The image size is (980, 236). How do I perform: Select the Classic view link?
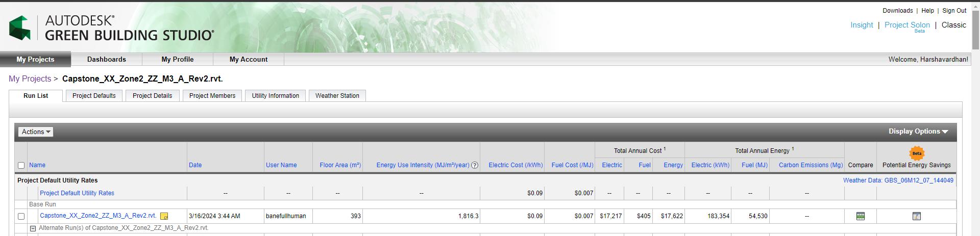pos(954,25)
